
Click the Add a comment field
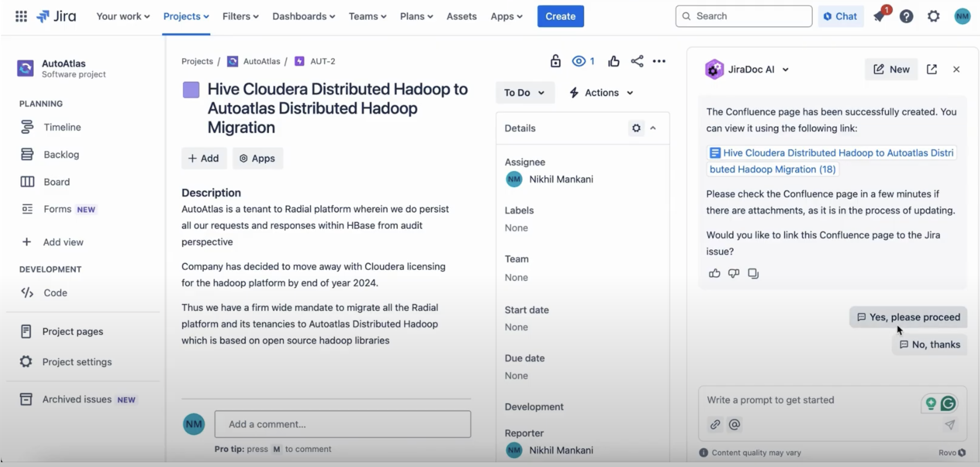click(x=342, y=424)
